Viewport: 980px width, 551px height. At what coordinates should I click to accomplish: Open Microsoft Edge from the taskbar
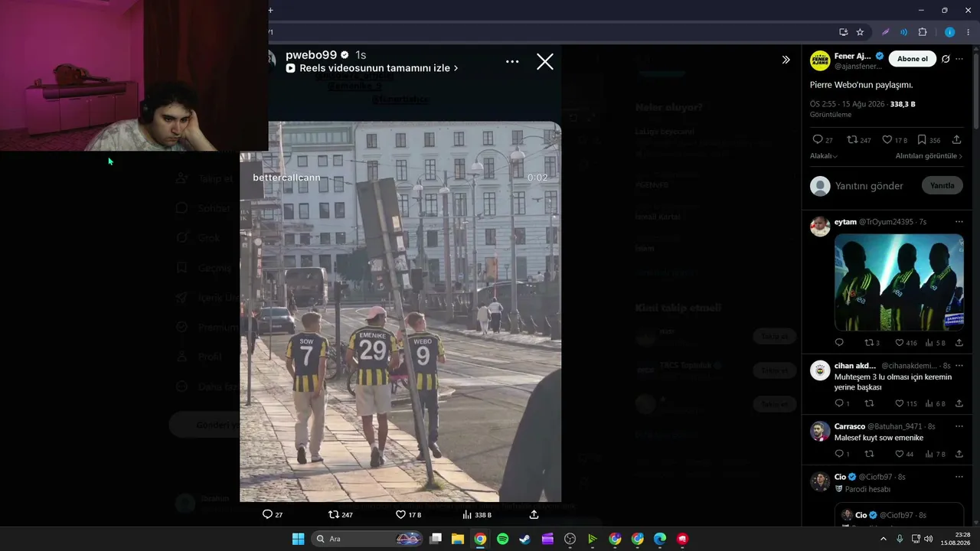click(660, 539)
